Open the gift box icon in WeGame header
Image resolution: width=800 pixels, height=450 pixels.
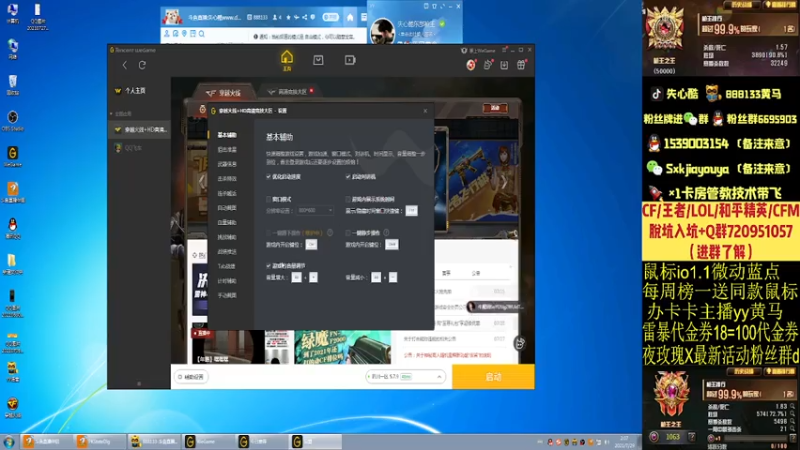tap(521, 65)
